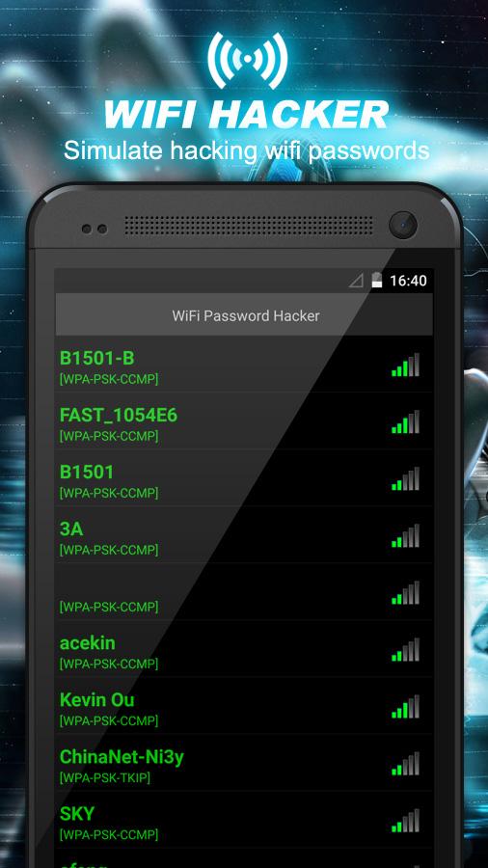Tap the acekin network name

tap(88, 643)
